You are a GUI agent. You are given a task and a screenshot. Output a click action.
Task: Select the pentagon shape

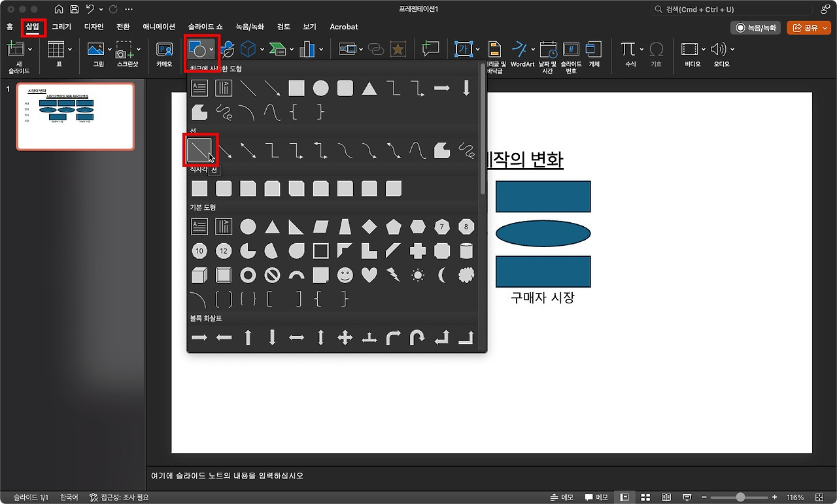[x=394, y=227]
